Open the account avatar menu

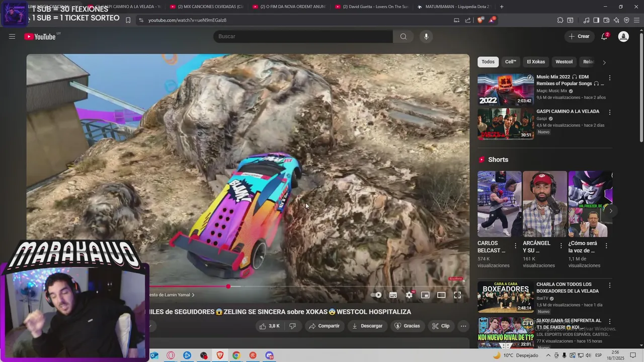[x=623, y=36]
